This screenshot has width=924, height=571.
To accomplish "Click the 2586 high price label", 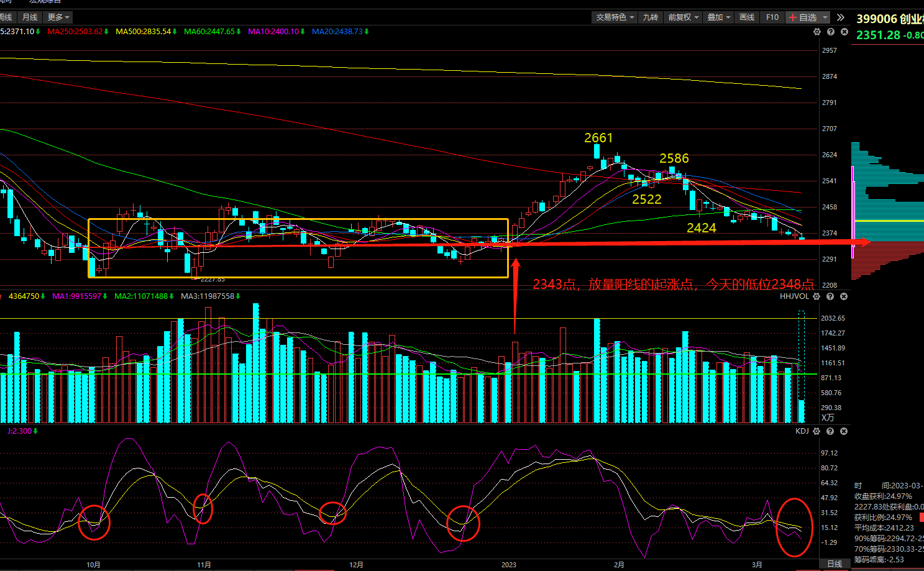I will pyautogui.click(x=674, y=158).
